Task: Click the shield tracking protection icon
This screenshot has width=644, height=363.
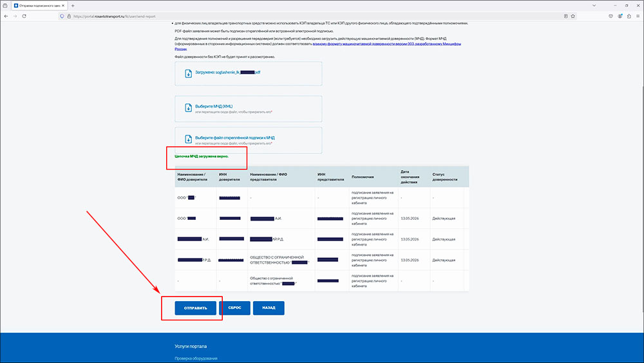Action: click(61, 16)
